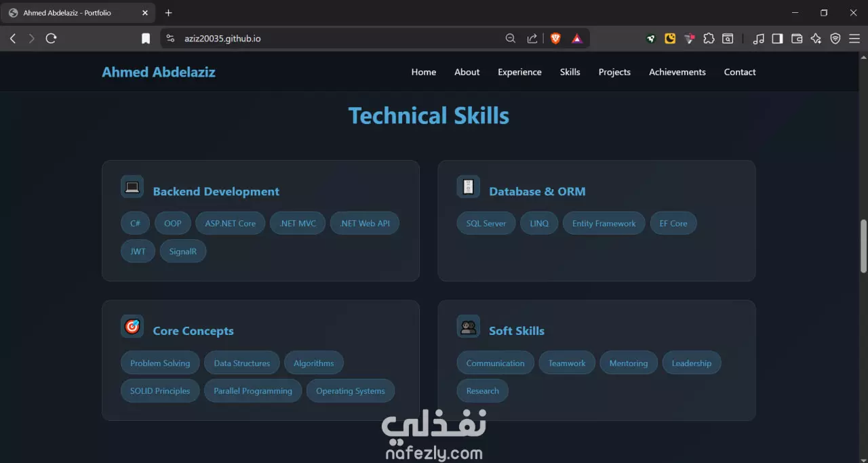
Task: Select the .NET Web API tag
Action: (x=365, y=223)
